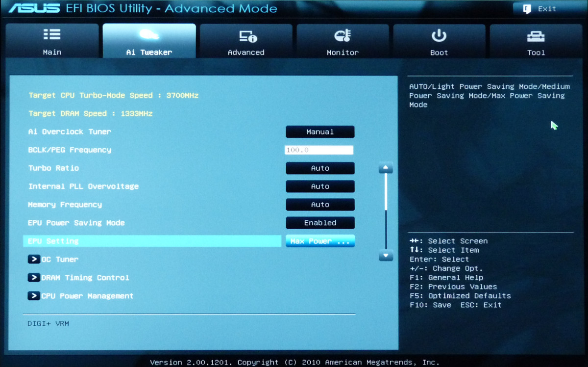Click the Tool tab drive icon

click(536, 36)
